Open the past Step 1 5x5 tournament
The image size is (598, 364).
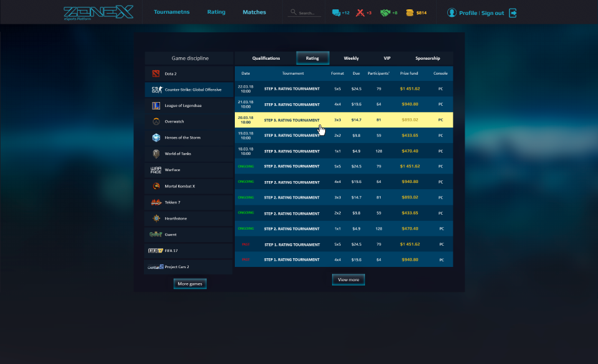[x=344, y=245]
